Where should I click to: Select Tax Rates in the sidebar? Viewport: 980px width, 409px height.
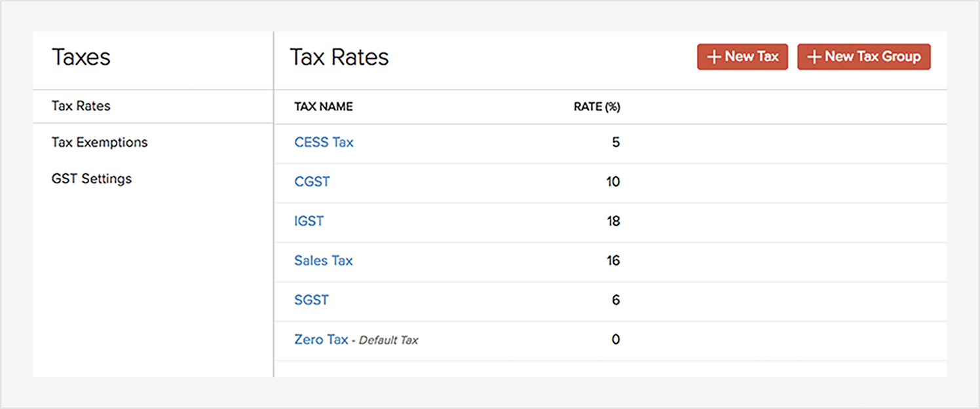pyautogui.click(x=81, y=106)
